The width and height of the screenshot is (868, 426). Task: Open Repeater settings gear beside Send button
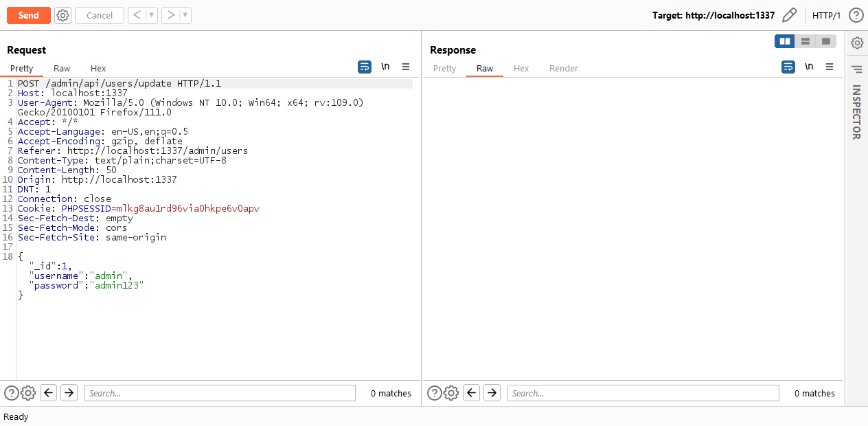pyautogui.click(x=62, y=14)
